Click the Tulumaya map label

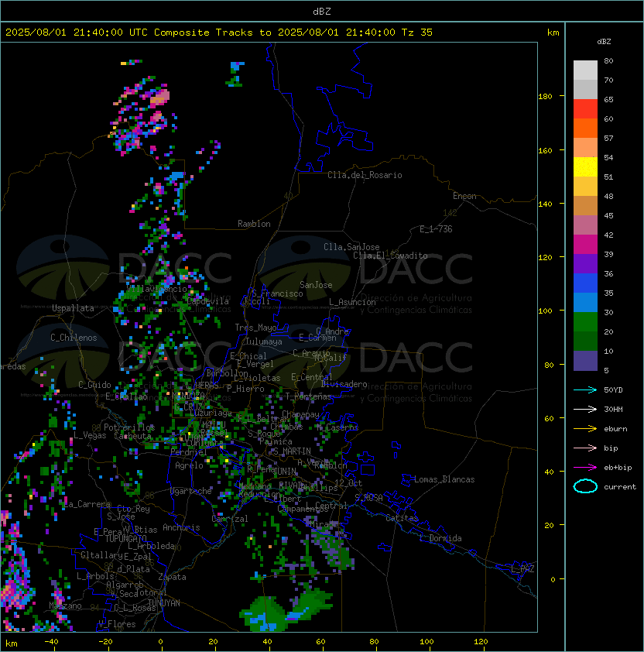tap(264, 341)
